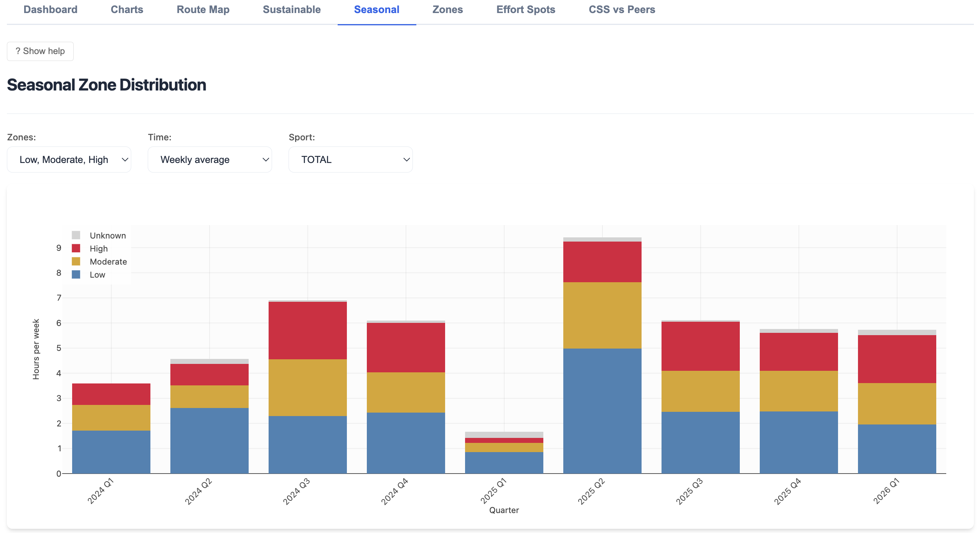Viewport: 980px width, 533px height.
Task: Select the Seasonal tab
Action: tap(376, 10)
